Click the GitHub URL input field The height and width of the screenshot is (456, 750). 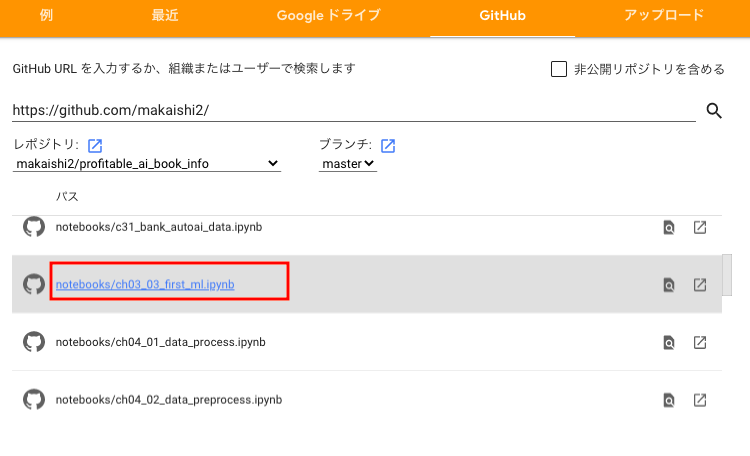[354, 111]
